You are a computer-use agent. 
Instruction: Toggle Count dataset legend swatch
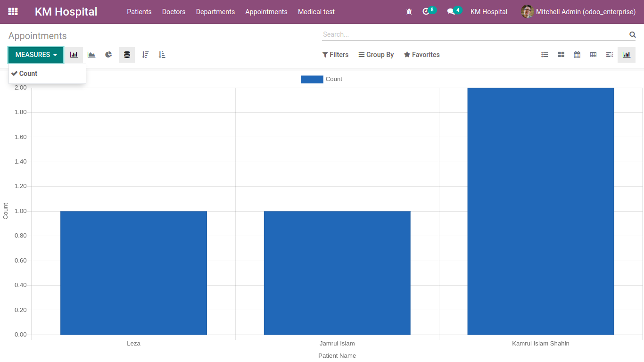pyautogui.click(x=312, y=79)
